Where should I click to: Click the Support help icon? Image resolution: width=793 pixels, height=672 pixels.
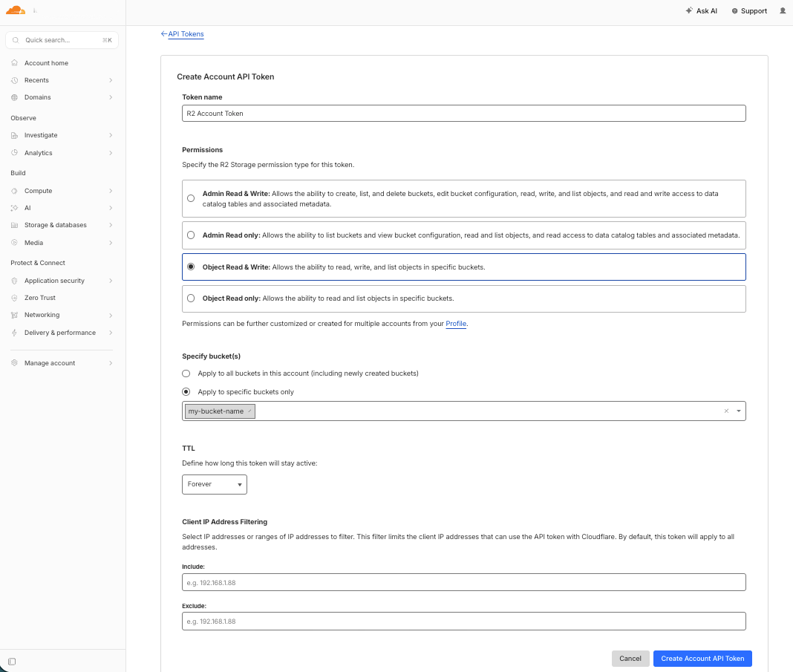click(734, 10)
